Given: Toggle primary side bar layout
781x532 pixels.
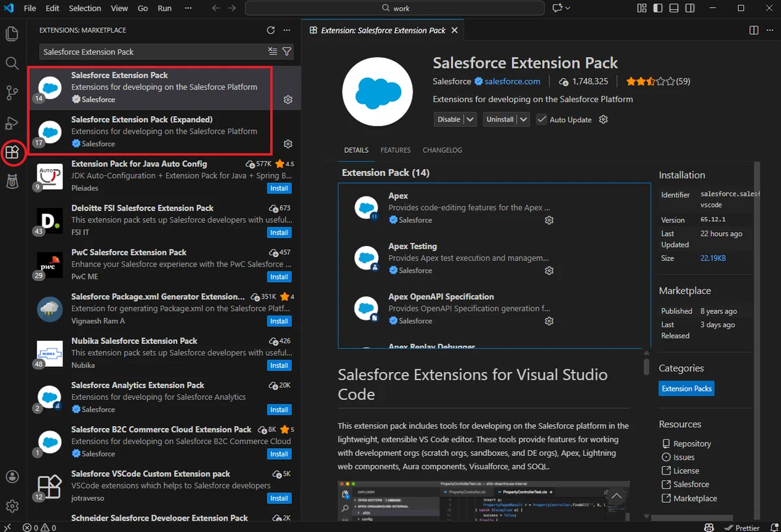Looking at the screenshot, I should pyautogui.click(x=657, y=8).
